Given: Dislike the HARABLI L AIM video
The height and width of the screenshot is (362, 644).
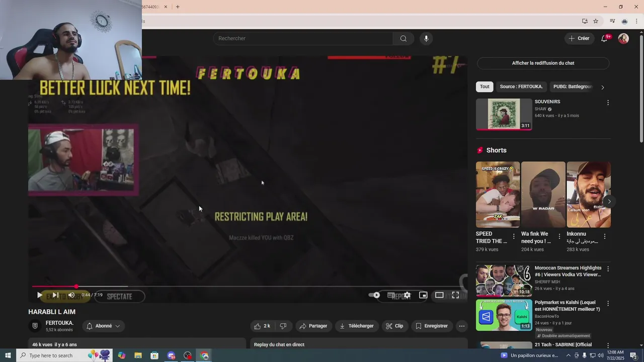Looking at the screenshot, I should (x=283, y=326).
